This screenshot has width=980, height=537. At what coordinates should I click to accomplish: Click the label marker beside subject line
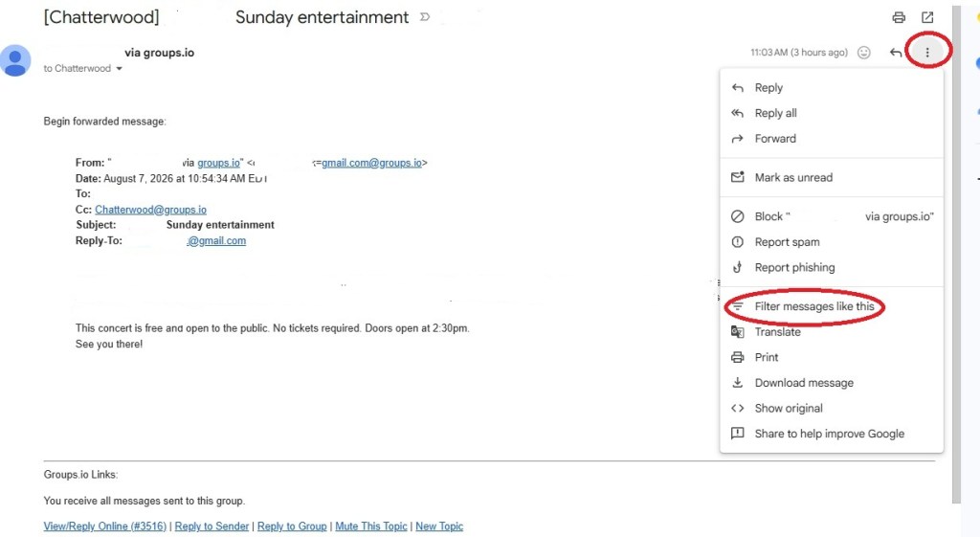click(425, 17)
